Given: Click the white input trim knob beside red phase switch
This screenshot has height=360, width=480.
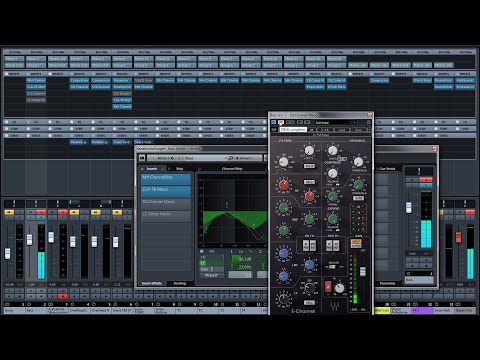Looking at the screenshot, I should (339, 288).
